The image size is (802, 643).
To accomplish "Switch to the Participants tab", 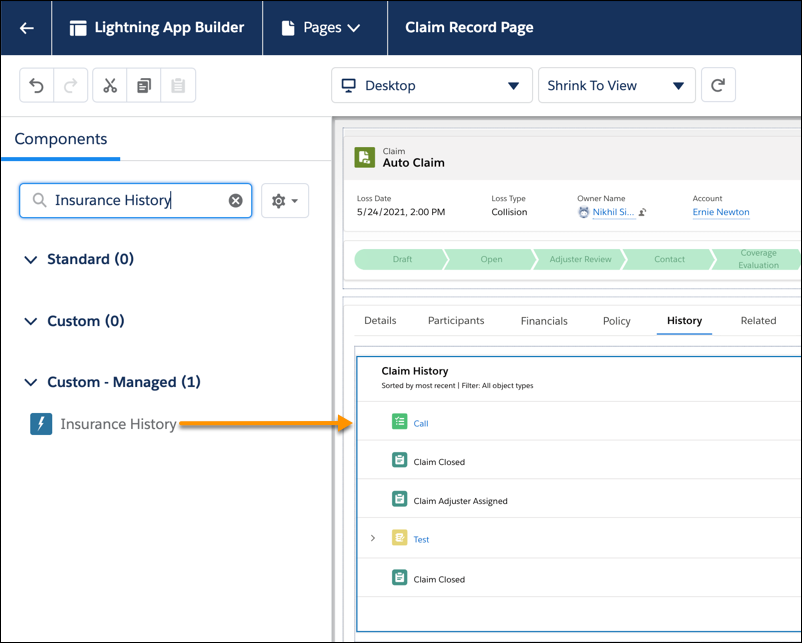I will [x=456, y=321].
